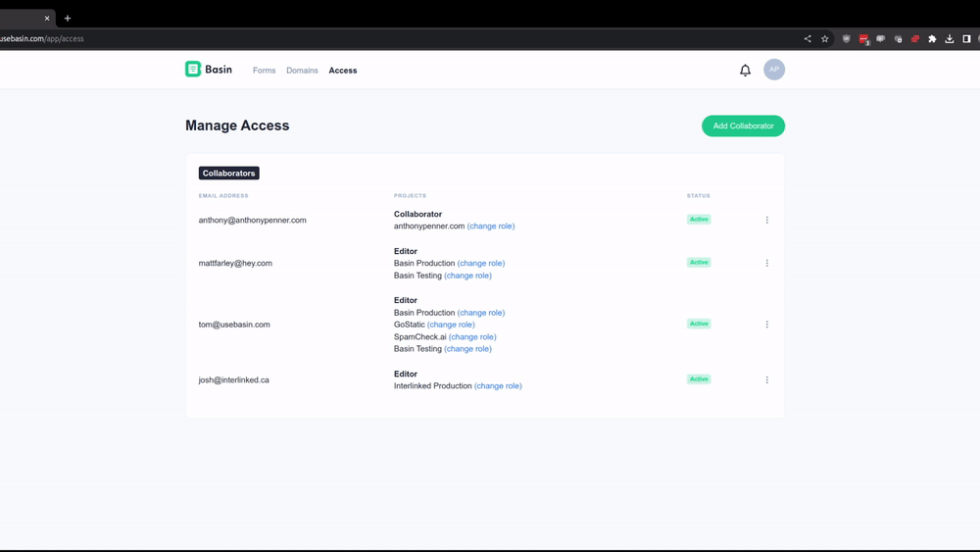Click the Collaborator role label for anthony
Image resolution: width=980 pixels, height=552 pixels.
417,214
